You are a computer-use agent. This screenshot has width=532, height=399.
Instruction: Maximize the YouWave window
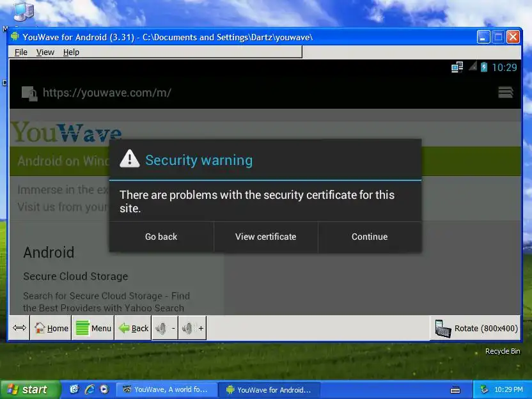498,36
